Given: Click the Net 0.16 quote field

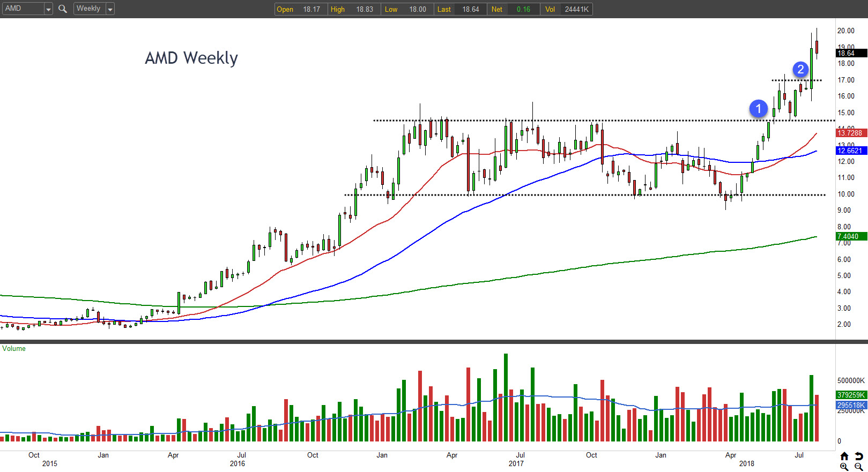Looking at the screenshot, I should tap(514, 9).
